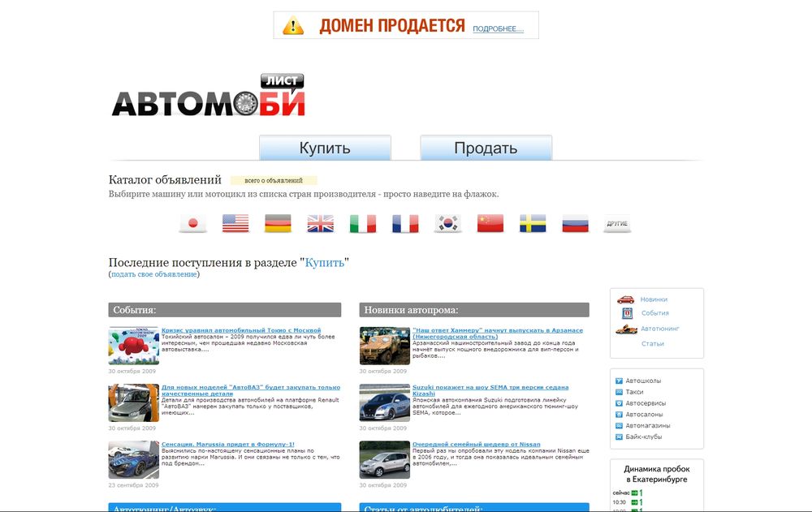The image size is (812, 512).
Task: Click the warning triangle icon in banner
Action: coord(293,25)
